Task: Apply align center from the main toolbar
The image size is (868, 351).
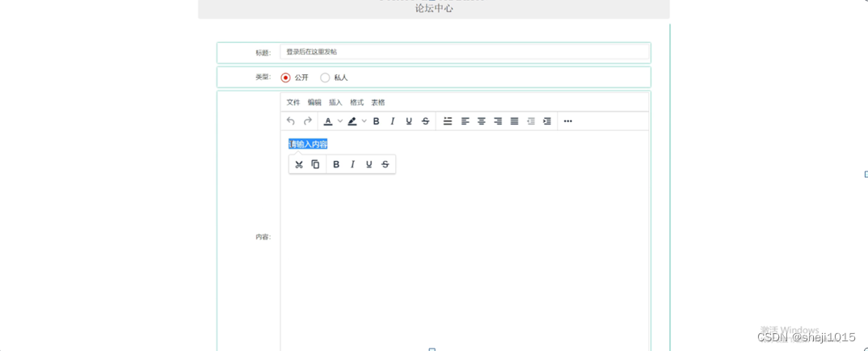Action: pyautogui.click(x=482, y=121)
